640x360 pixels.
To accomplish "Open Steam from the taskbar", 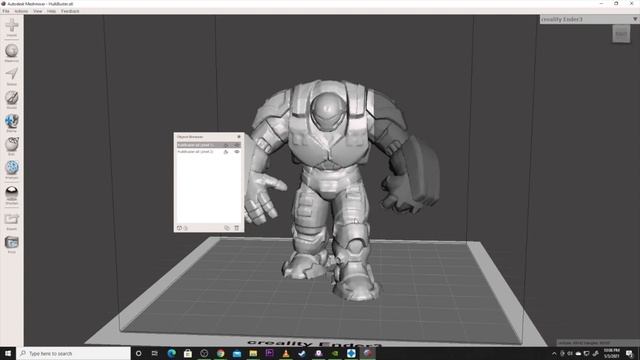I will [302, 353].
